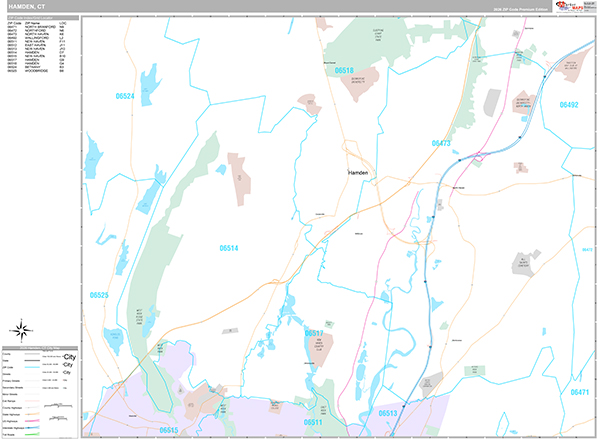Click the largest City label in the legend
Screen dimensions: 600x439
tap(68, 356)
